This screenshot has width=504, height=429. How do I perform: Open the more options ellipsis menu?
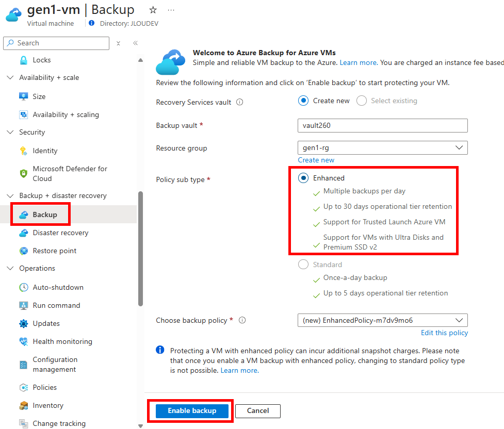coord(171,10)
